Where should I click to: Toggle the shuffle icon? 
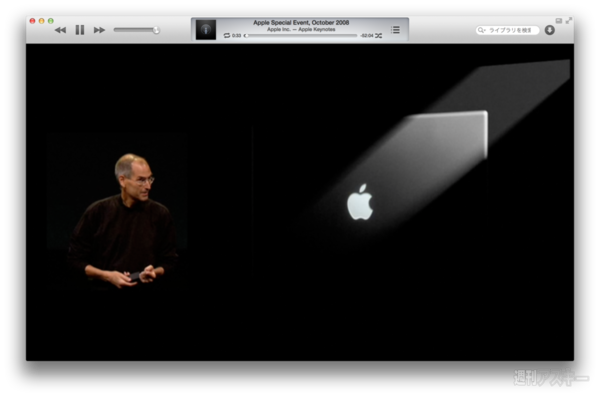(378, 36)
